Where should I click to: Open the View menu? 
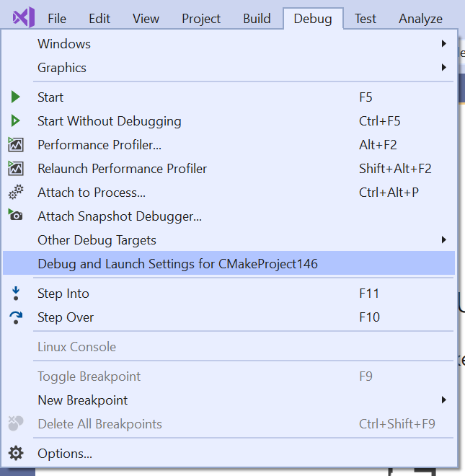click(146, 19)
